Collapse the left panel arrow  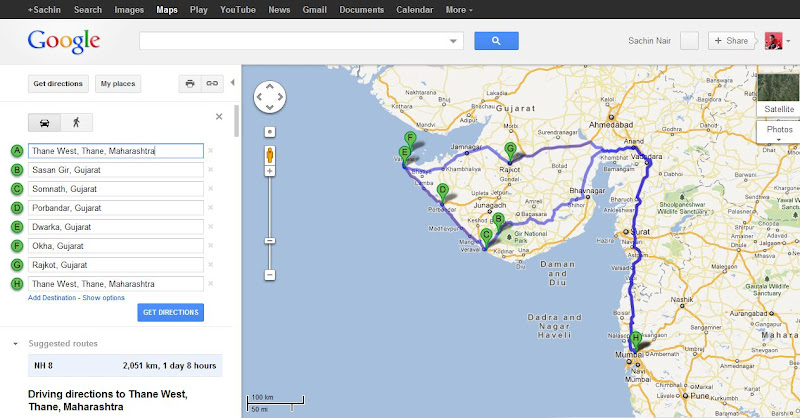tap(233, 82)
